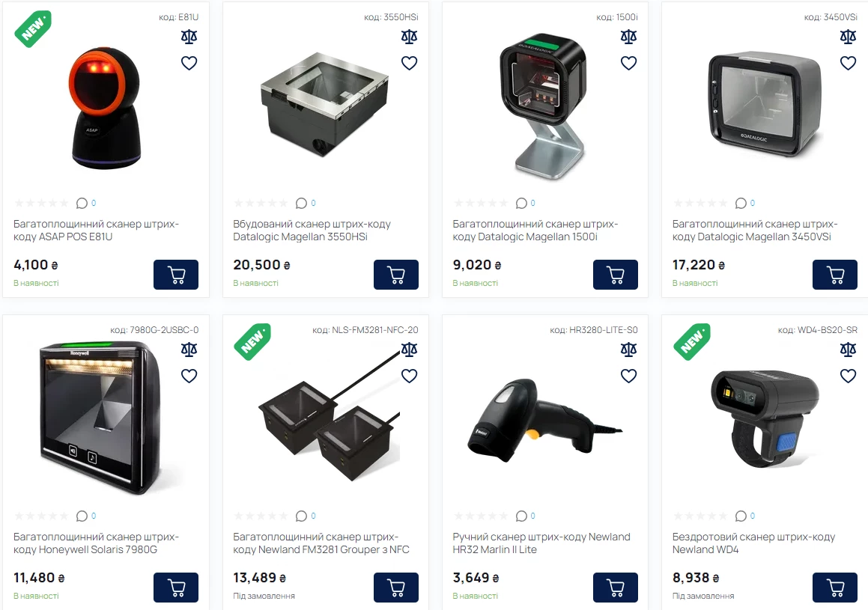
Task: Add Datalogic Magellan 3550HSi to cart
Action: click(x=395, y=274)
